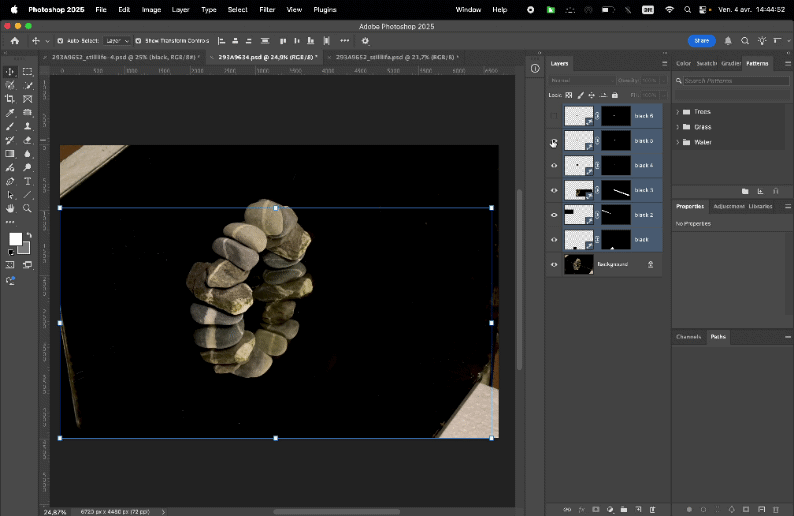Screen dimensions: 794x516
Task: Open Window menu in menu bar
Action: pos(468,10)
